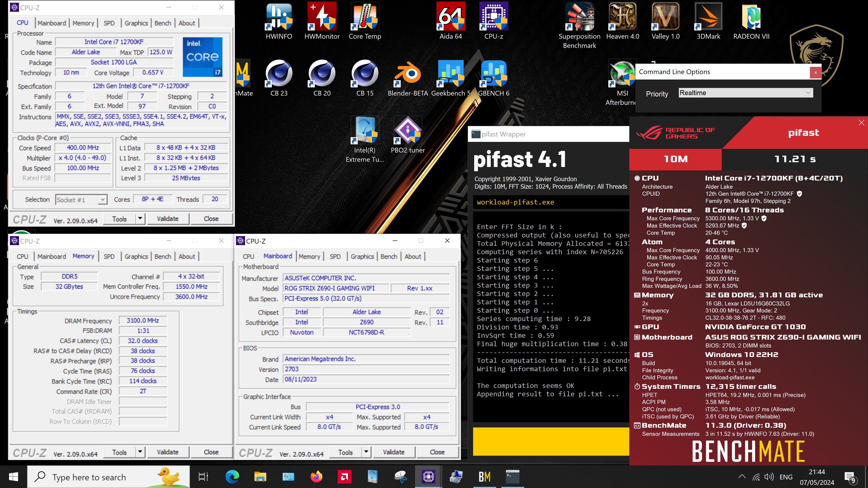The image size is (868, 488).
Task: Open the AMD software taskbar icon
Action: click(x=344, y=476)
